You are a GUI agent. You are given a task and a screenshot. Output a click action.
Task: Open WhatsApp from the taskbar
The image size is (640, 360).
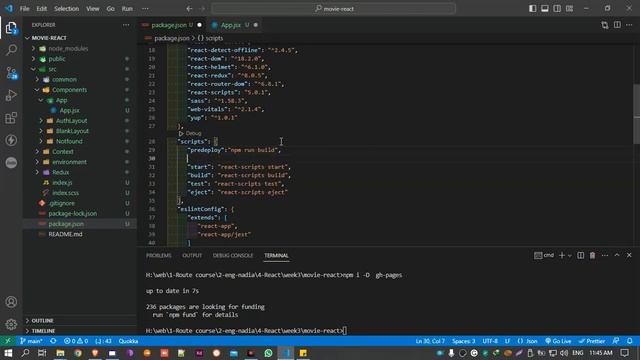pos(268,353)
